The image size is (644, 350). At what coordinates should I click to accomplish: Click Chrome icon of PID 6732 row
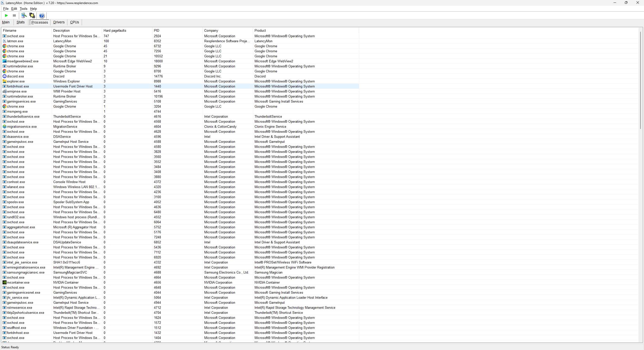(x=5, y=46)
